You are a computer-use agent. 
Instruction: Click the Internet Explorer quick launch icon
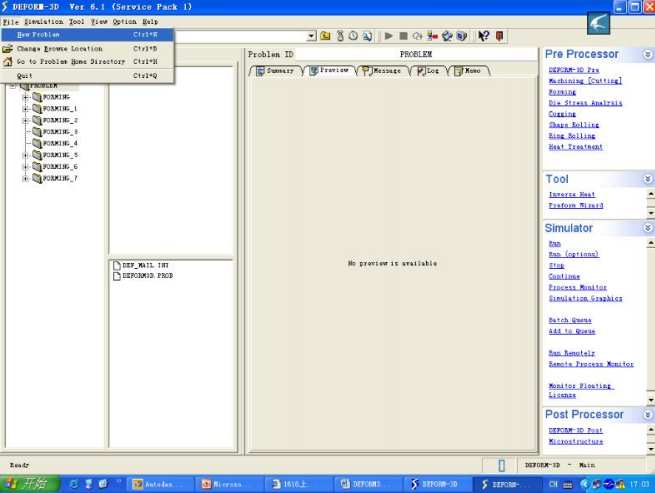click(74, 484)
